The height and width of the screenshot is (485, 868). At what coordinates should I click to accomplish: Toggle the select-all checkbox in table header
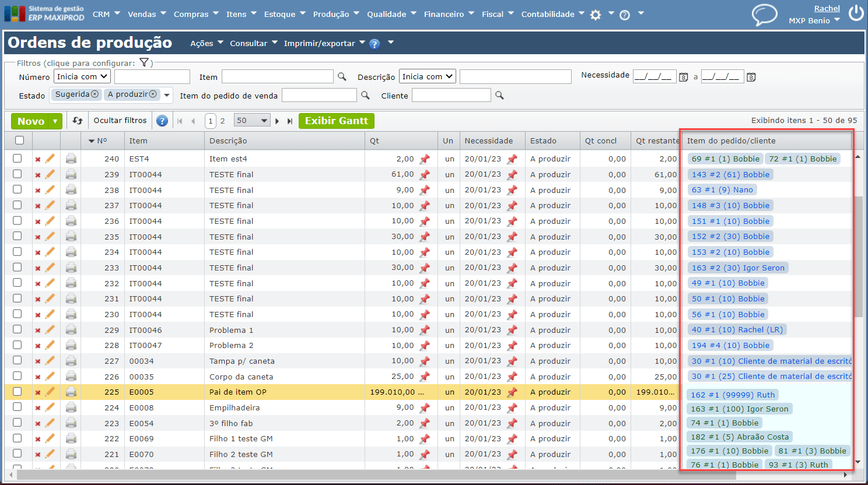[x=20, y=140]
